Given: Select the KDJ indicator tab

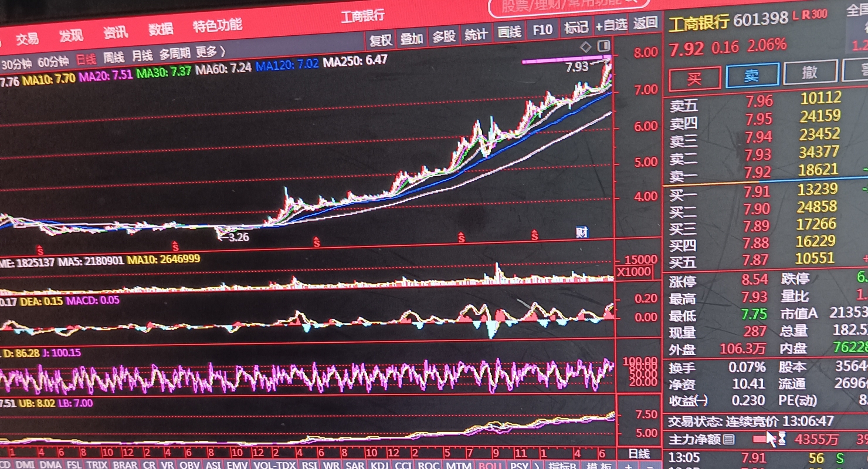Looking at the screenshot, I should tap(380, 465).
